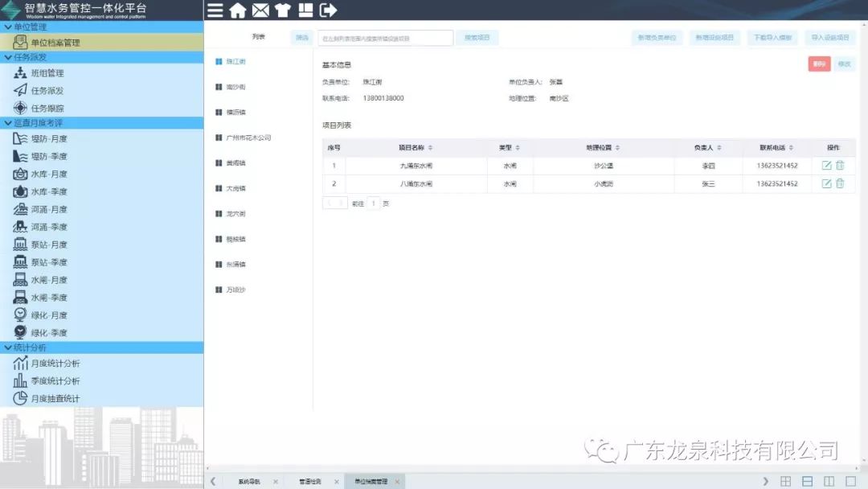Image resolution: width=868 pixels, height=489 pixels.
Task: Click the red 删除 button
Action: (x=819, y=64)
